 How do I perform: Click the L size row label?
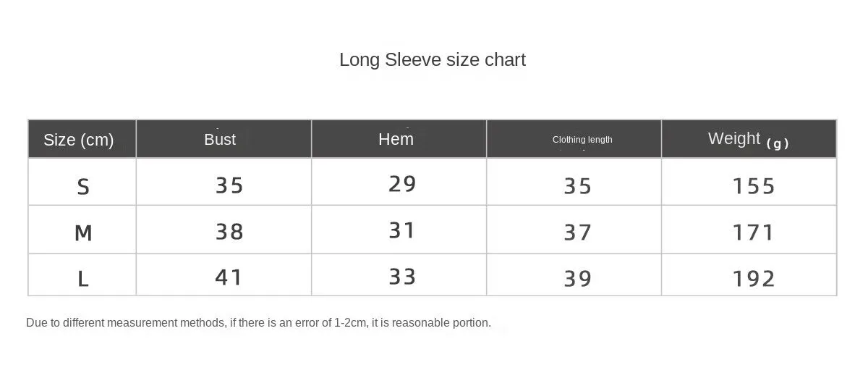click(x=83, y=278)
